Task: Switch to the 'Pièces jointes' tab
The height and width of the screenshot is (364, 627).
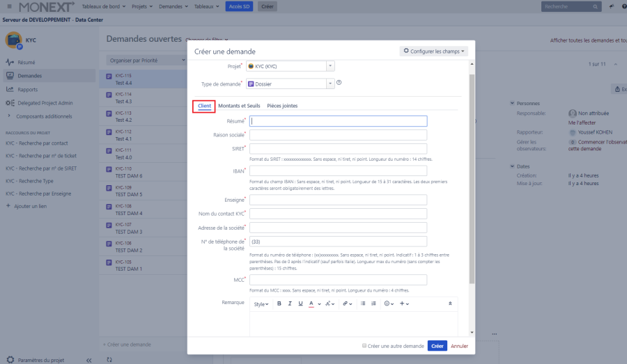Action: pyautogui.click(x=282, y=106)
